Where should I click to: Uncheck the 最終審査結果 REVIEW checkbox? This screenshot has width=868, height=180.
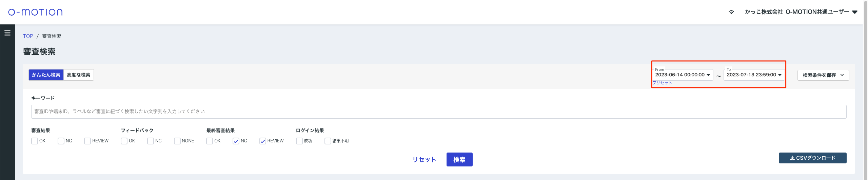click(x=263, y=141)
